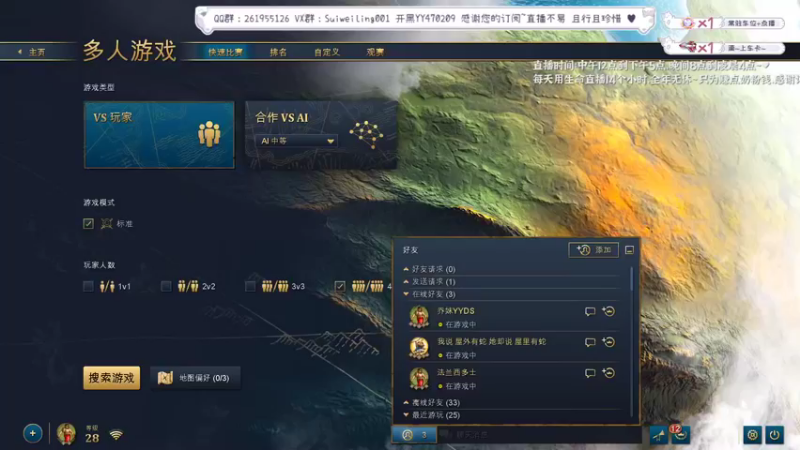Image resolution: width=800 pixels, height=450 pixels.
Task: Click the 1v1 figures icon
Action: pyautogui.click(x=107, y=286)
